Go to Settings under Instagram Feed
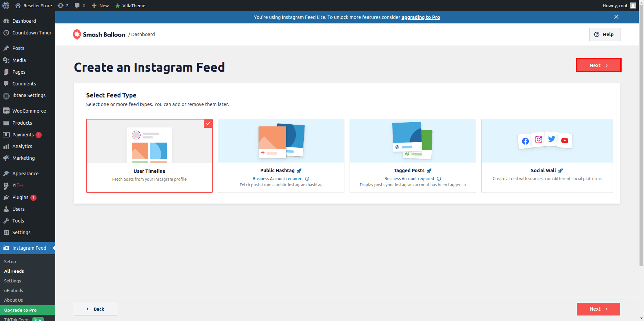The height and width of the screenshot is (321, 644). [12, 281]
